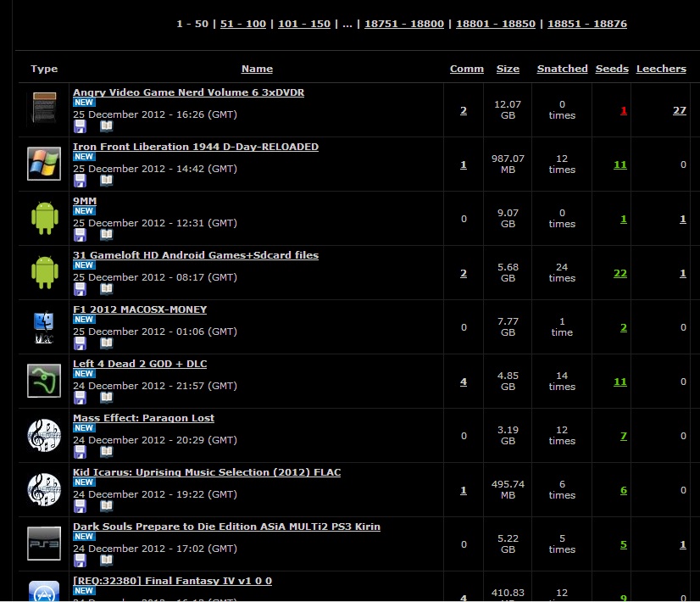This screenshot has height=602, width=700.
Task: Click the 495.74 MB size for Kid Icarus
Action: [508, 490]
